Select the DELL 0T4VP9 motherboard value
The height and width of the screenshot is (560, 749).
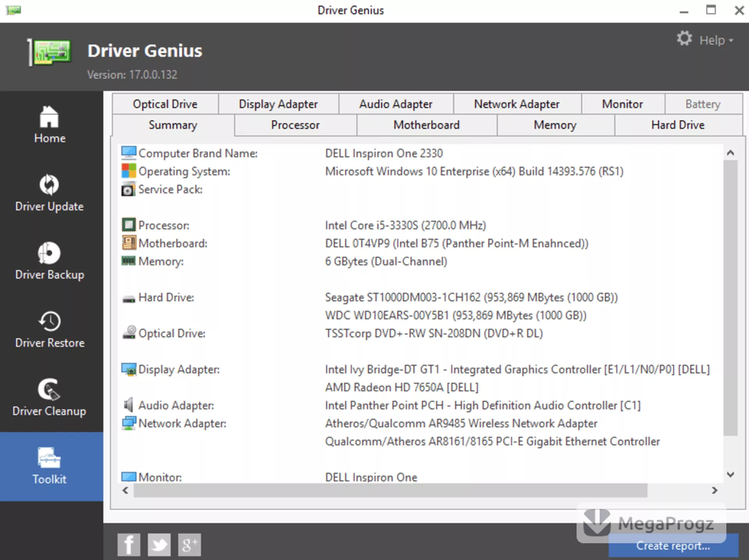click(x=457, y=243)
